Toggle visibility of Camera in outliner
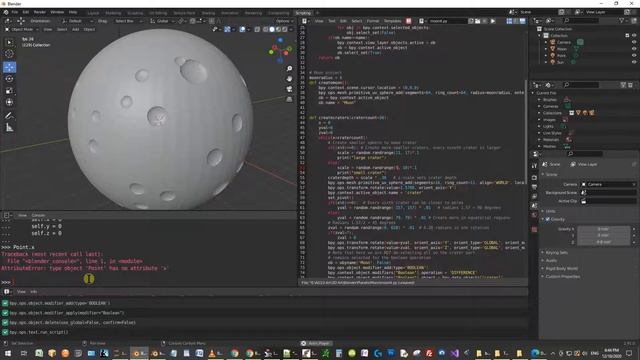 pyautogui.click(x=634, y=42)
